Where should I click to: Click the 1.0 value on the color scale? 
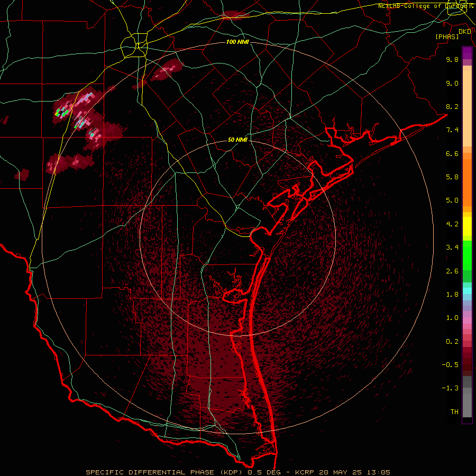click(x=452, y=318)
